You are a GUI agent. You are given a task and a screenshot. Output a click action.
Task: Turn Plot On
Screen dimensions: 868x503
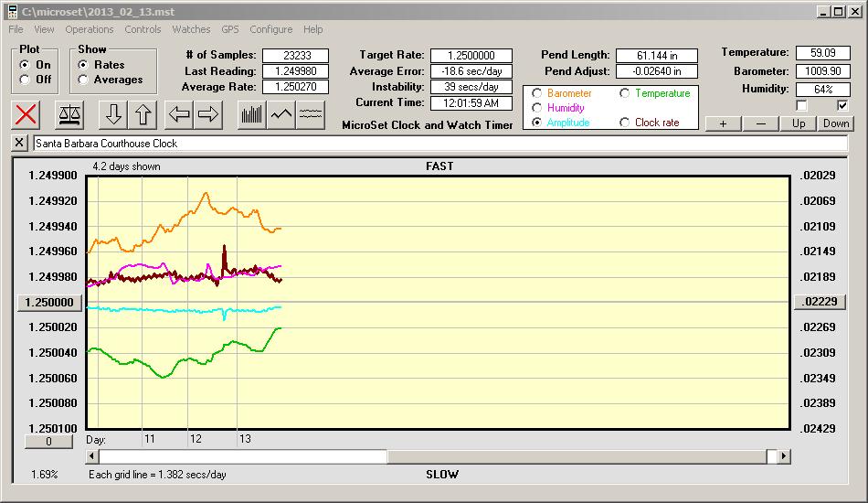point(25,65)
